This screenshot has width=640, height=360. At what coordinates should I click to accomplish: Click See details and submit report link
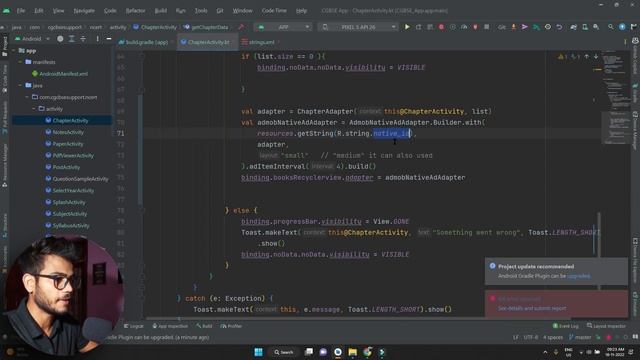pos(532,309)
